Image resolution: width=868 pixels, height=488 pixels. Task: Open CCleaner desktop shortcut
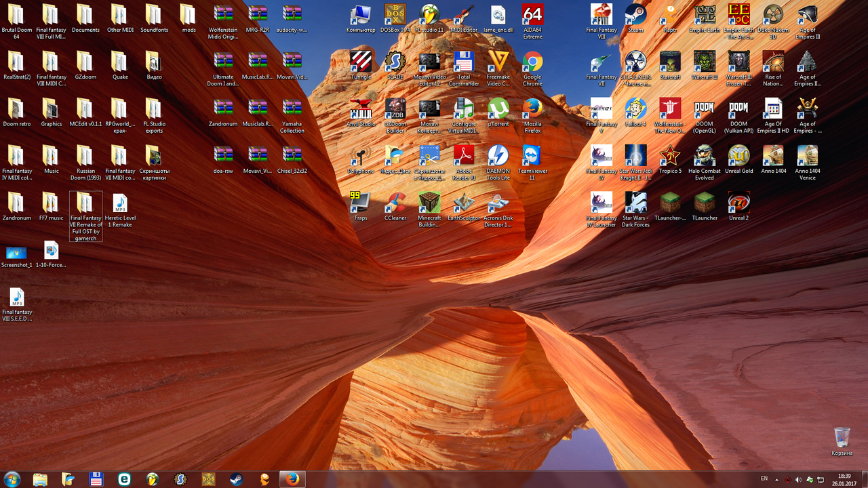tap(395, 205)
